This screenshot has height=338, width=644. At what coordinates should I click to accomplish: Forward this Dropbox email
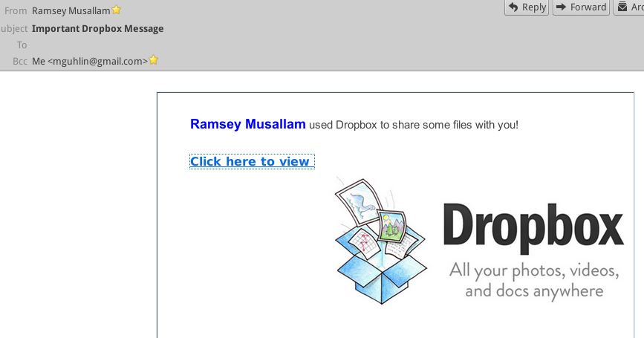580,7
